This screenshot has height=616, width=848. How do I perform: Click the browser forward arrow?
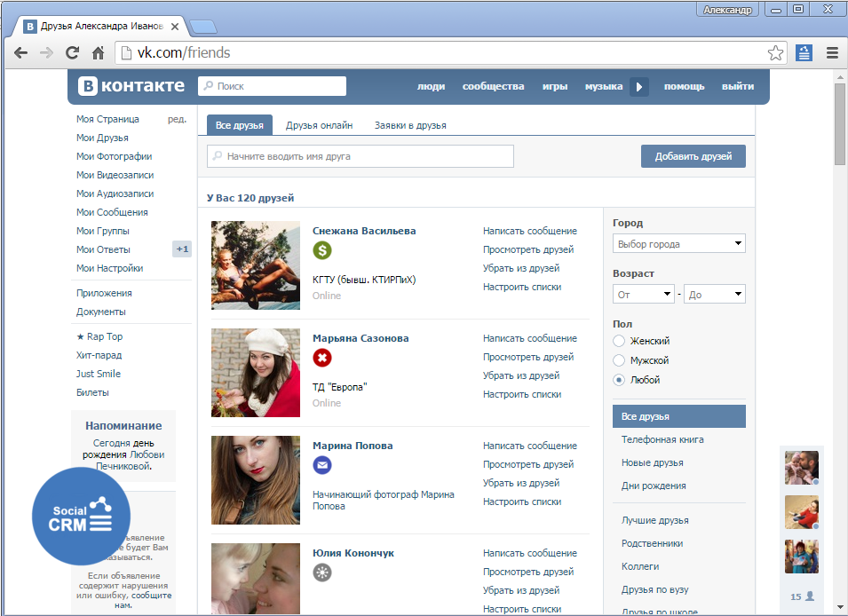click(x=46, y=53)
